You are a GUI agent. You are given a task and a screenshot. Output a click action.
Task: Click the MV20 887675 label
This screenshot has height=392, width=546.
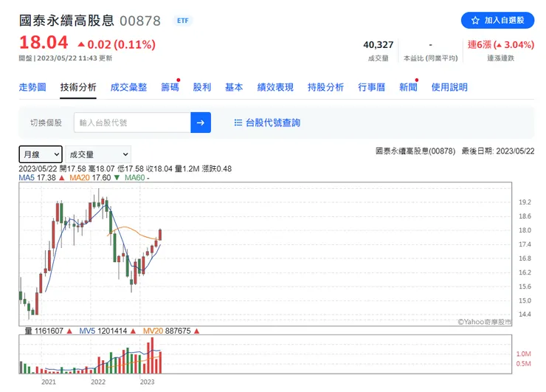pos(167,331)
